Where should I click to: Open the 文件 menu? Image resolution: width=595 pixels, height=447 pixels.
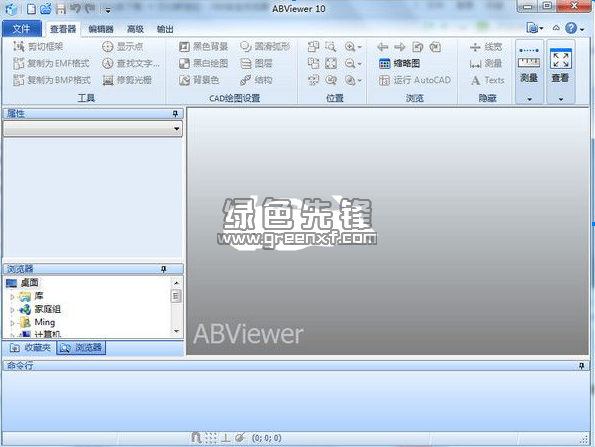click(x=22, y=29)
